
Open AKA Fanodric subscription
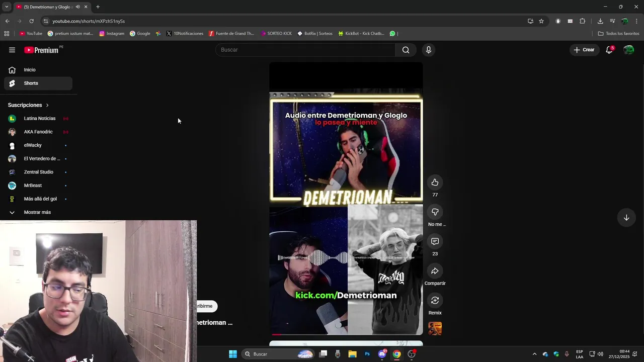pos(38,132)
